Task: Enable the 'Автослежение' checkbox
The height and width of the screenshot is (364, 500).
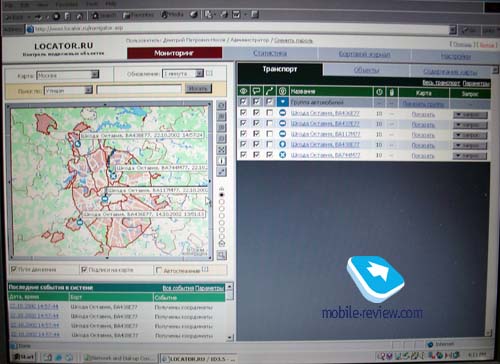Action: pos(159,270)
